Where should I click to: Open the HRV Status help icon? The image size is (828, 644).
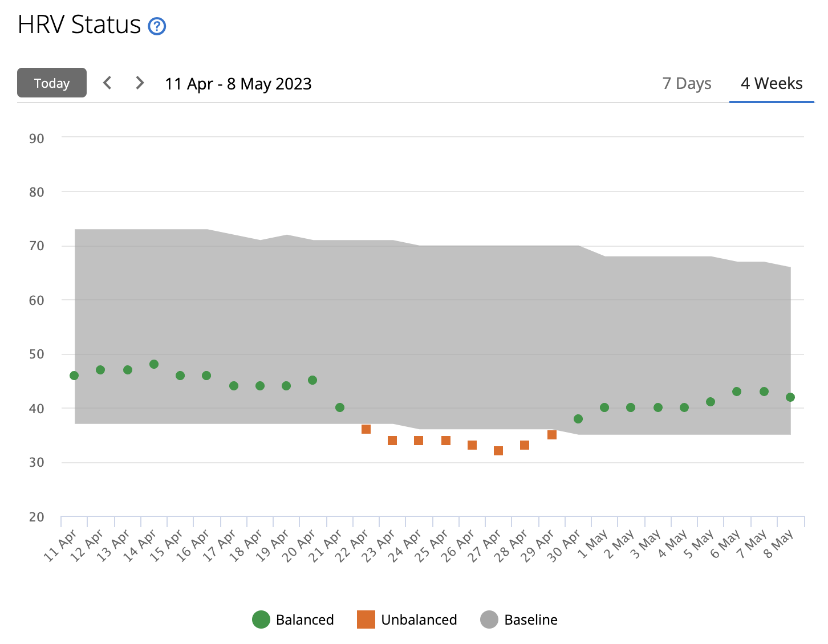(x=157, y=26)
